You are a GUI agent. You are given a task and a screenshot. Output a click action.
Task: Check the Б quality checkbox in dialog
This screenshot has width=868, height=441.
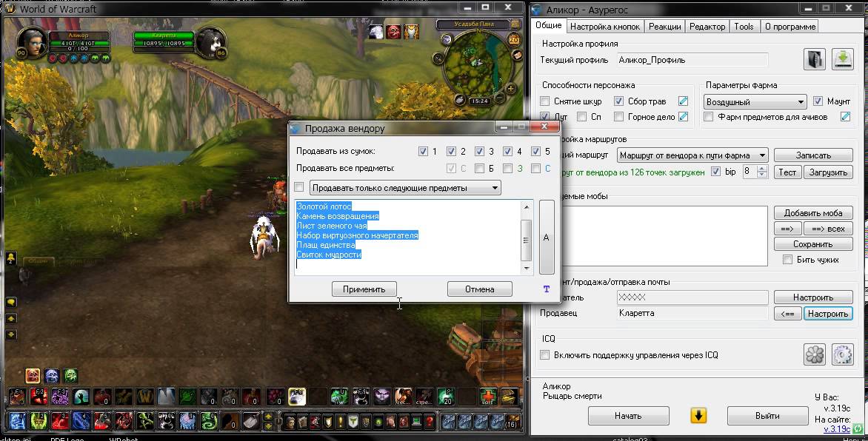pos(479,168)
